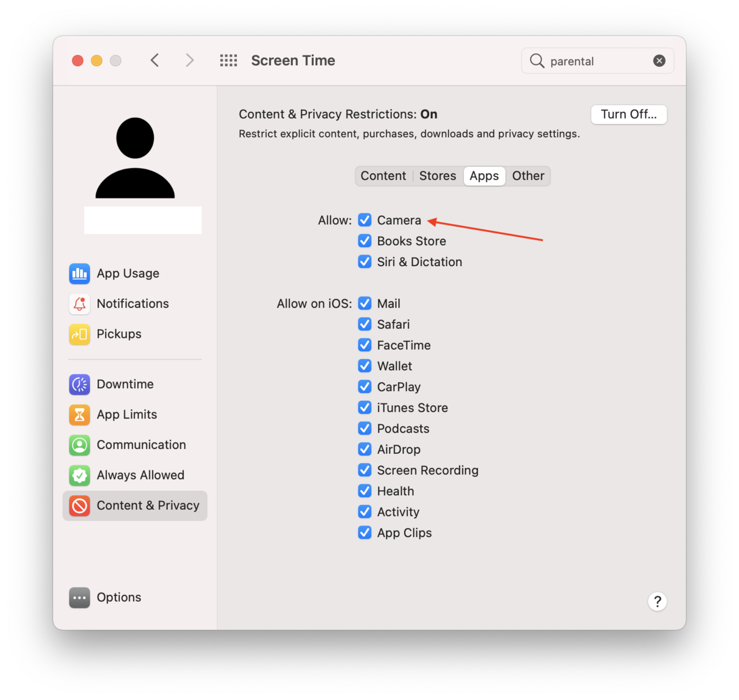Uncheck the Camera checkbox

(x=365, y=220)
